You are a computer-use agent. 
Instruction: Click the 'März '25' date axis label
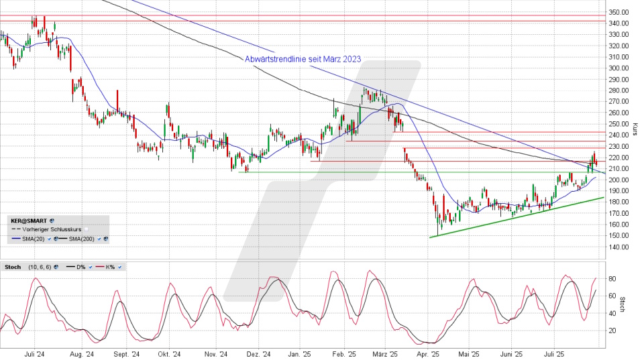(x=385, y=354)
